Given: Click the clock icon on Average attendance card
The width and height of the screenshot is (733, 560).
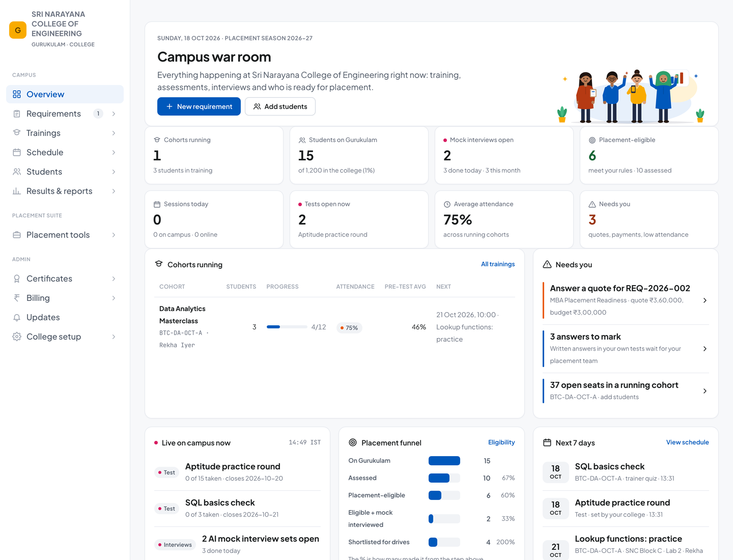Looking at the screenshot, I should click(447, 204).
